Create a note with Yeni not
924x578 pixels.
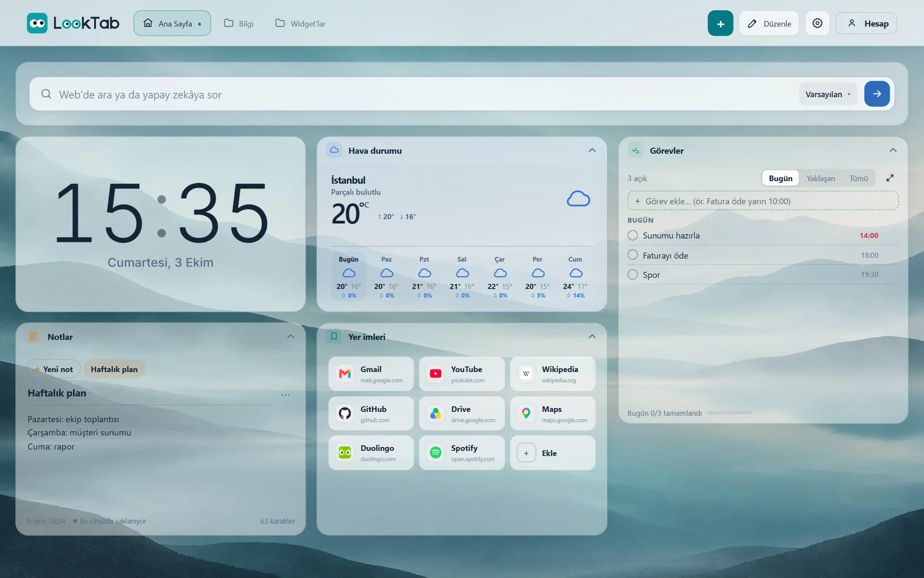(x=54, y=369)
